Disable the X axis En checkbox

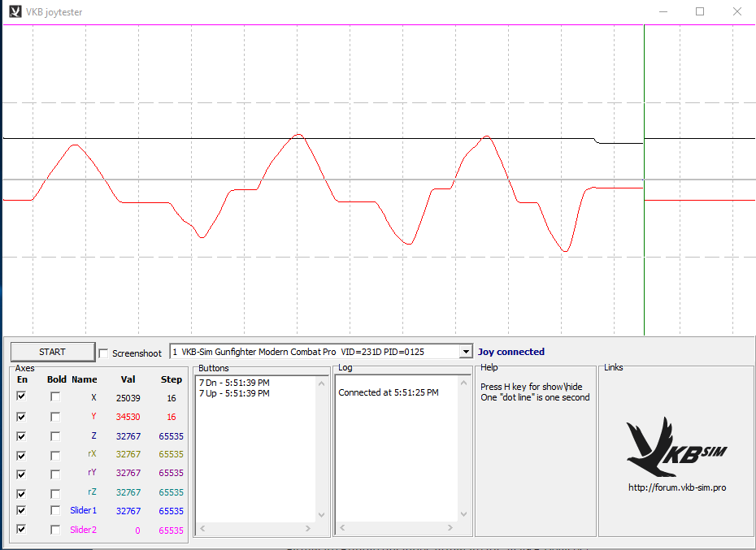22,397
